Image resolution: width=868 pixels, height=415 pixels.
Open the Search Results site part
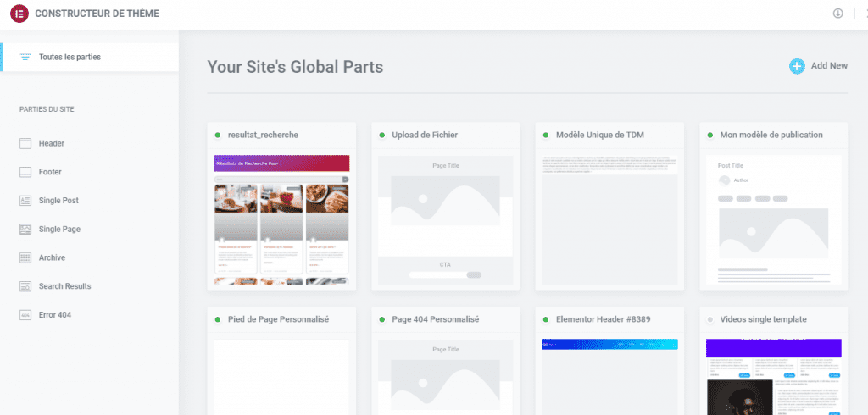64,286
